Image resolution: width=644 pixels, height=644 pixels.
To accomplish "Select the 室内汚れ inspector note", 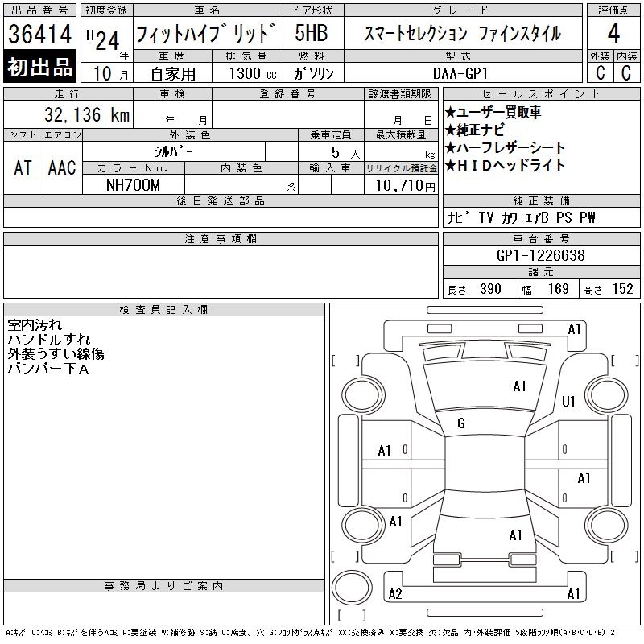I will point(34,325).
